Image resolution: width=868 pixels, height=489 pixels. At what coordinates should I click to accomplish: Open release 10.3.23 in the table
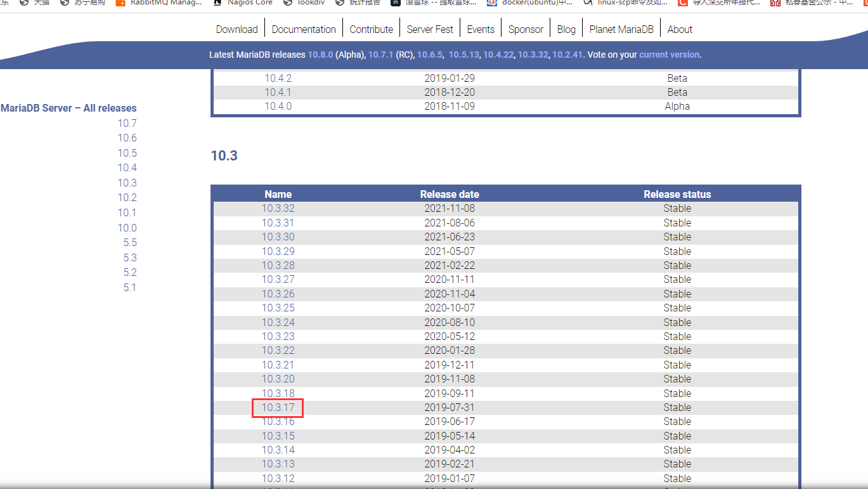tap(278, 336)
